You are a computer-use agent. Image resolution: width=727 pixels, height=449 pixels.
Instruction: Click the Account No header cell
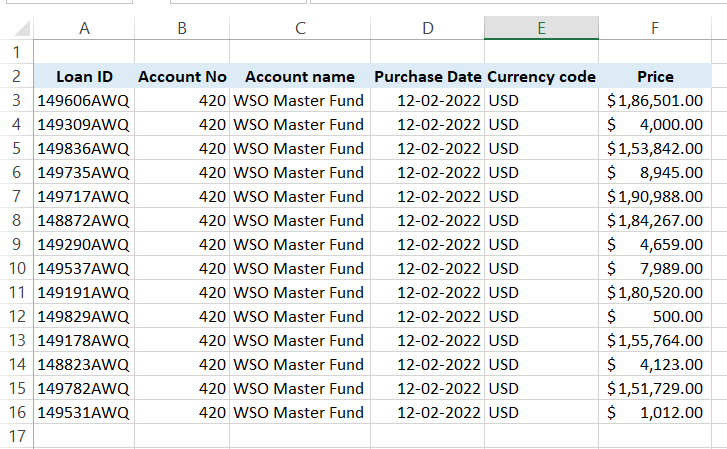point(182,76)
